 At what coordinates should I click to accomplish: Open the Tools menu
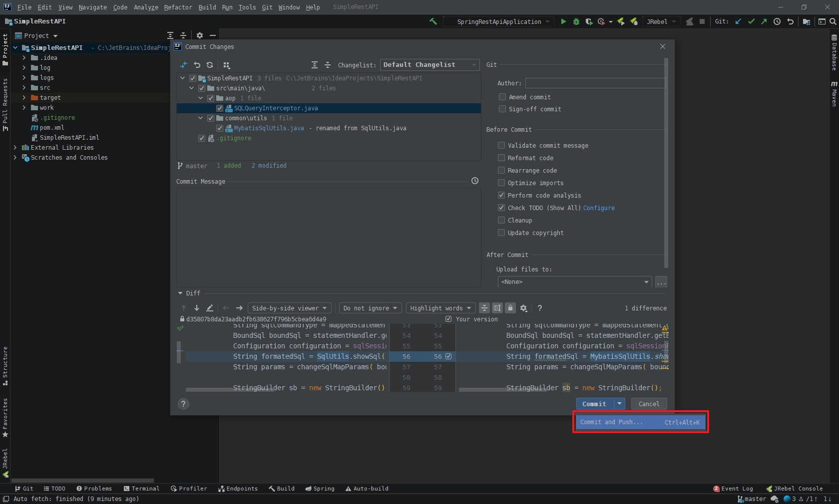tap(247, 7)
